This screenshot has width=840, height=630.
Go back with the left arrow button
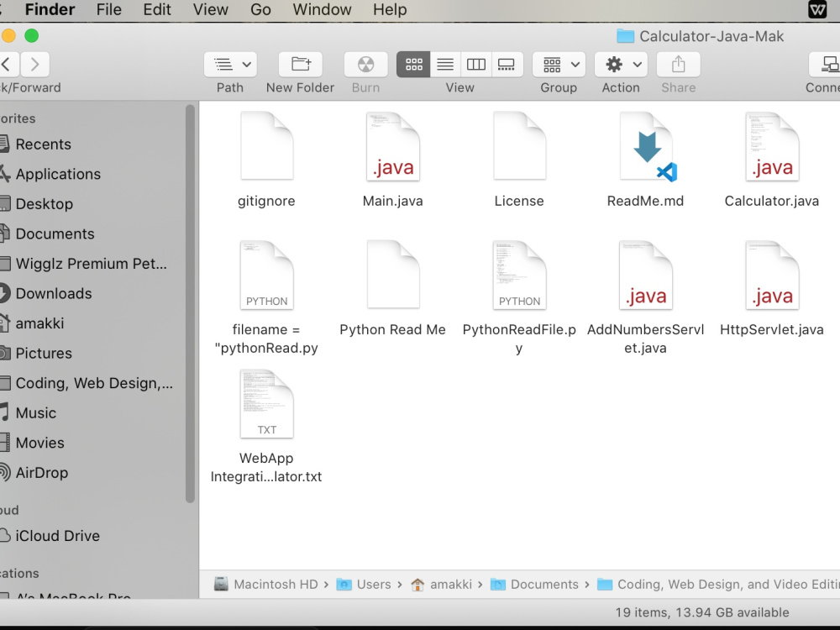click(8, 65)
